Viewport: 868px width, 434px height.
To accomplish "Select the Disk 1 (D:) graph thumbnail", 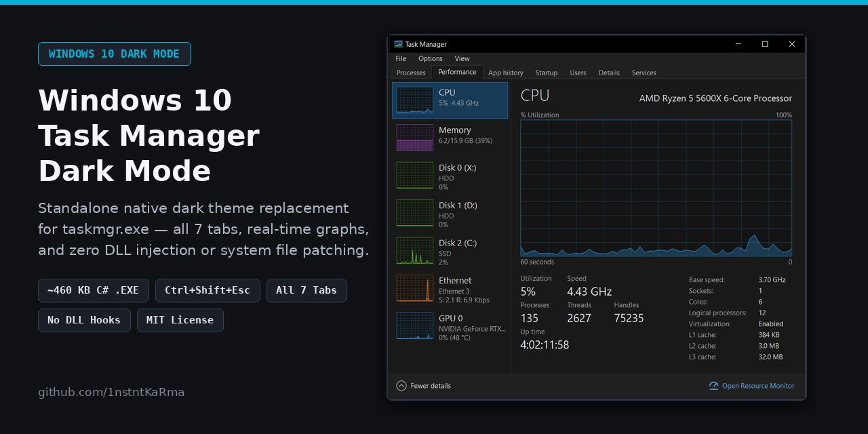I will pyautogui.click(x=414, y=213).
